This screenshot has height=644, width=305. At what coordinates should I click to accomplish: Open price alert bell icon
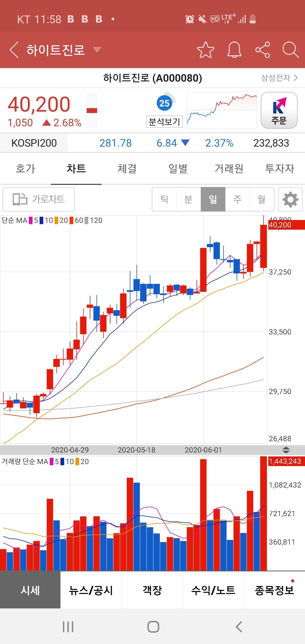click(x=234, y=50)
